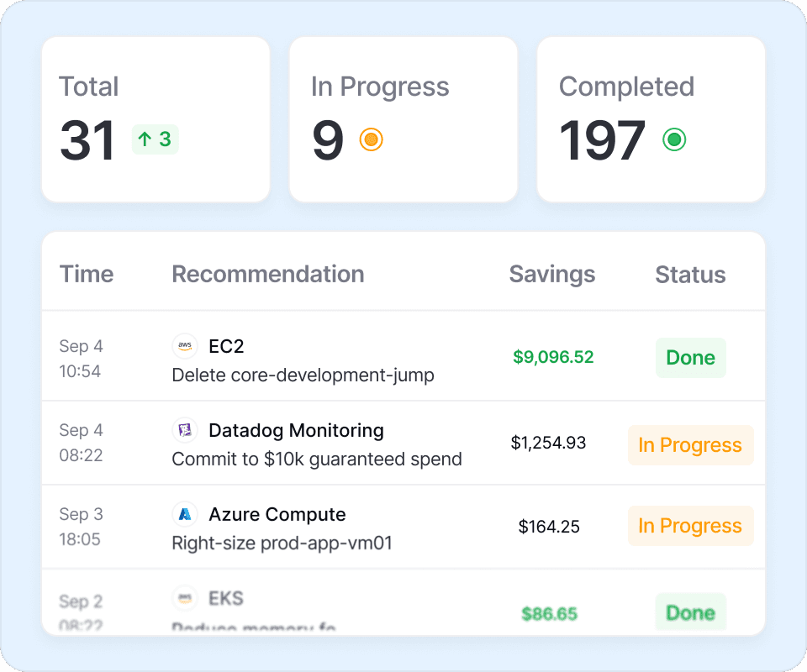This screenshot has height=672, width=807.
Task: Click In Progress badge for Azure Compute
Action: point(690,526)
